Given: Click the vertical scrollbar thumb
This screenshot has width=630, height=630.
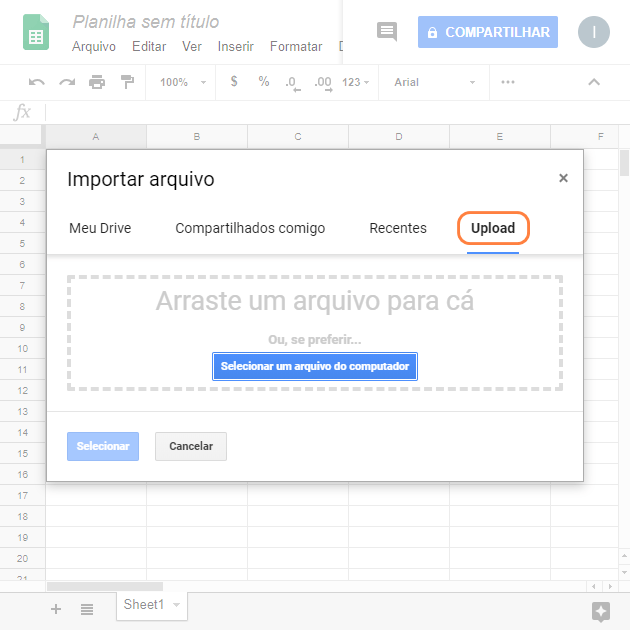Looking at the screenshot, I should 624,163.
